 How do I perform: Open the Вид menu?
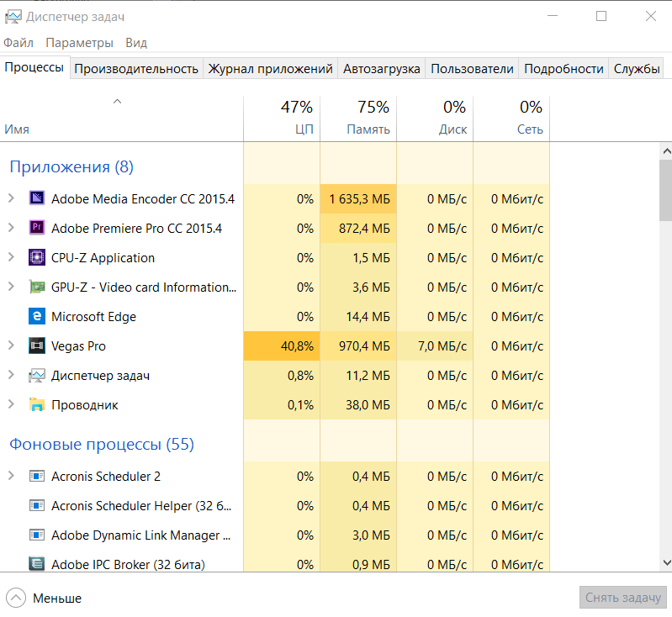[136, 43]
